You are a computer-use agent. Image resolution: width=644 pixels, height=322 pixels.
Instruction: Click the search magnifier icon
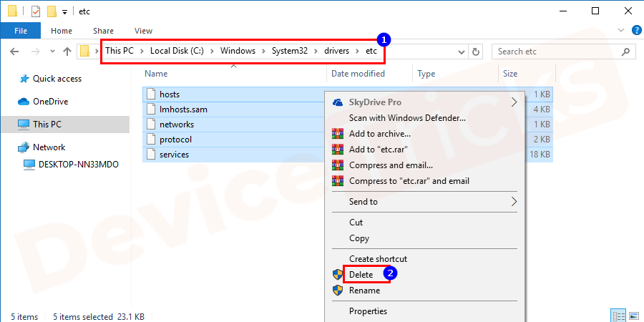pos(625,52)
